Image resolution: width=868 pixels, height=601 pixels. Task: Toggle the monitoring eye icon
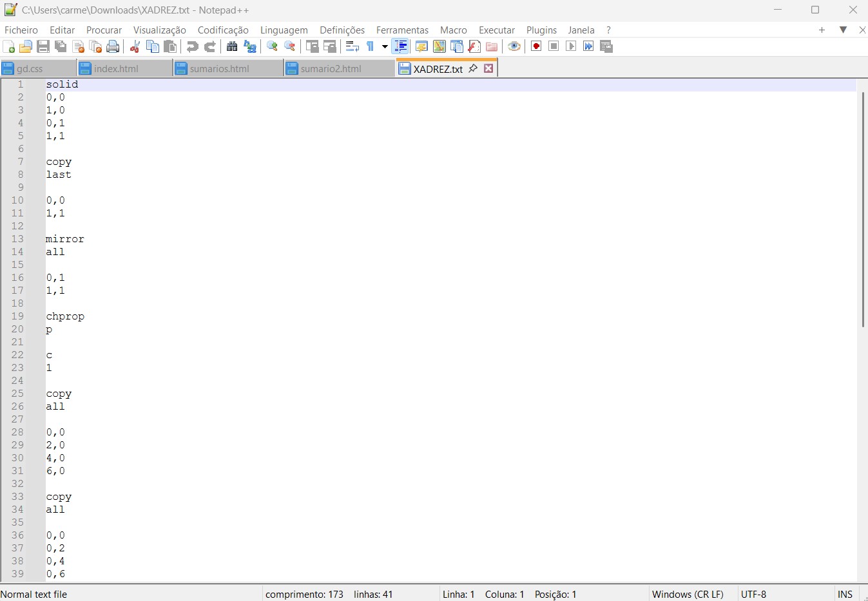tap(514, 46)
